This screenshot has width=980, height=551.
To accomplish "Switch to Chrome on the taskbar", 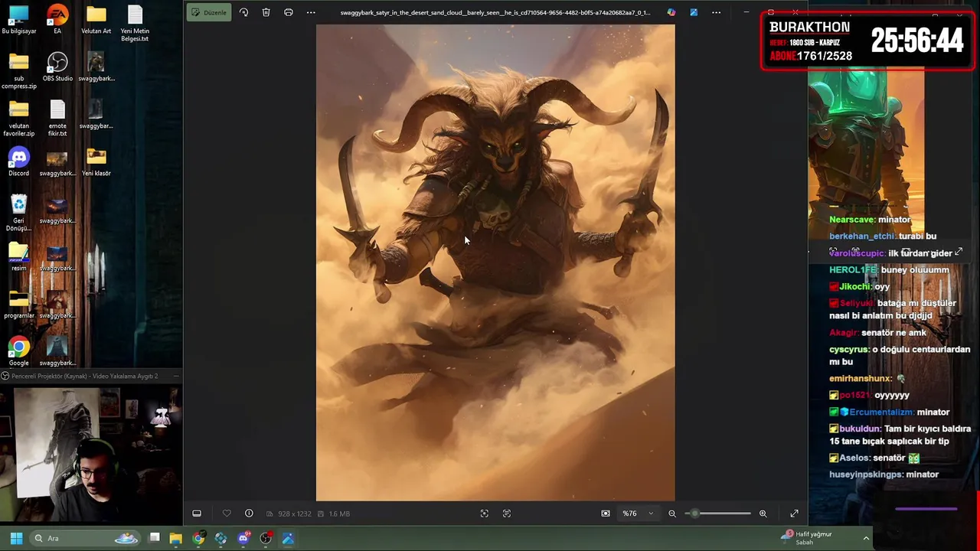I will pyautogui.click(x=198, y=538).
